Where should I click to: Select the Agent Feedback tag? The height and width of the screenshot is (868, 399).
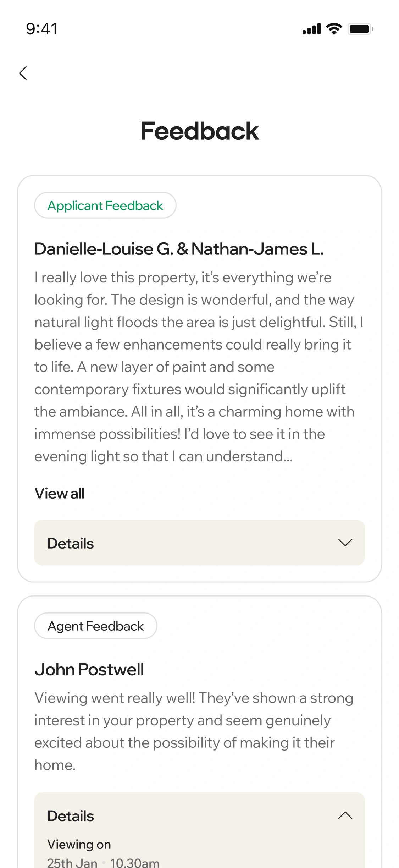pyautogui.click(x=96, y=626)
